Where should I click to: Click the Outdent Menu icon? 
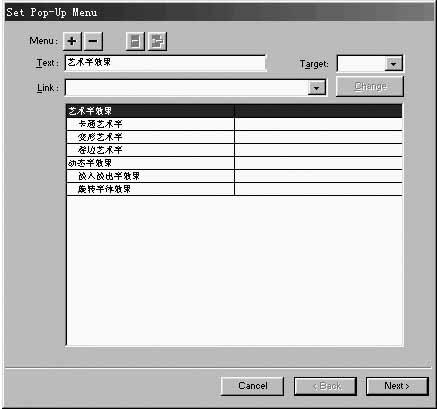click(x=135, y=42)
